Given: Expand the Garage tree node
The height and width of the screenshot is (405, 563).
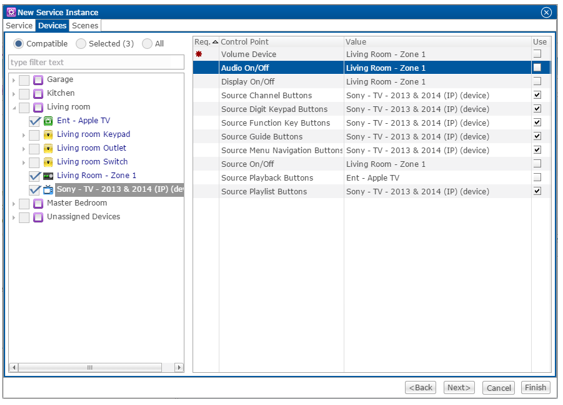Looking at the screenshot, I should click(14, 80).
